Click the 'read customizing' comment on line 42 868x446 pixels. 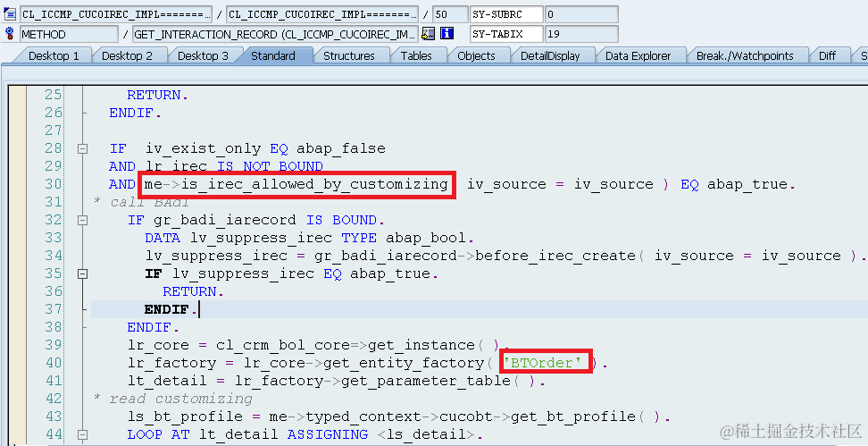coord(180,399)
